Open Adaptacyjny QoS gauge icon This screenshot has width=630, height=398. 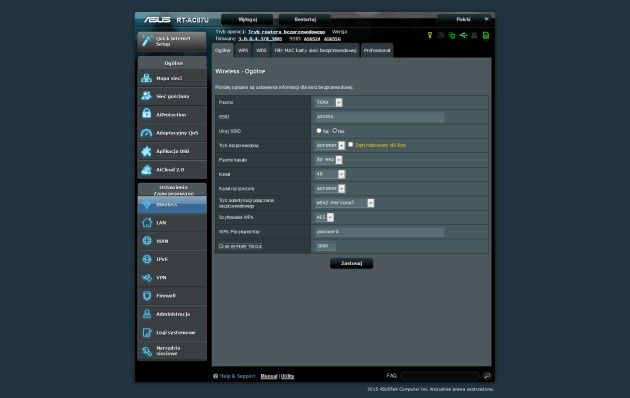pos(146,133)
